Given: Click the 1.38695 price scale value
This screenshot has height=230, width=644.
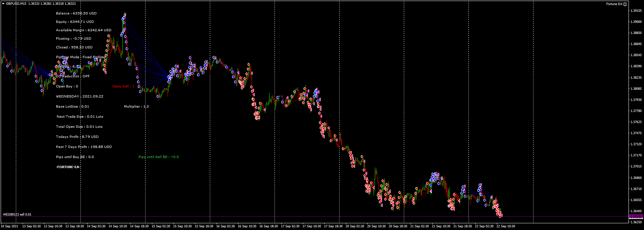Looking at the screenshot, I should point(636,44).
